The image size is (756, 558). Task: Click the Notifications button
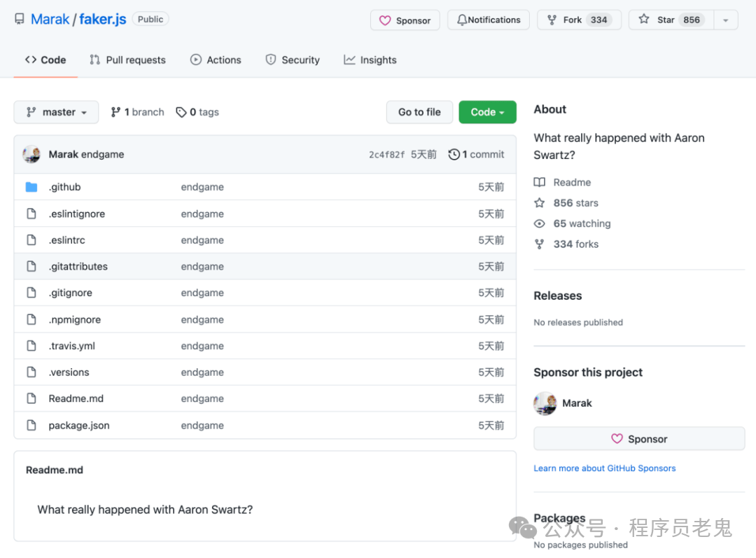(x=489, y=20)
